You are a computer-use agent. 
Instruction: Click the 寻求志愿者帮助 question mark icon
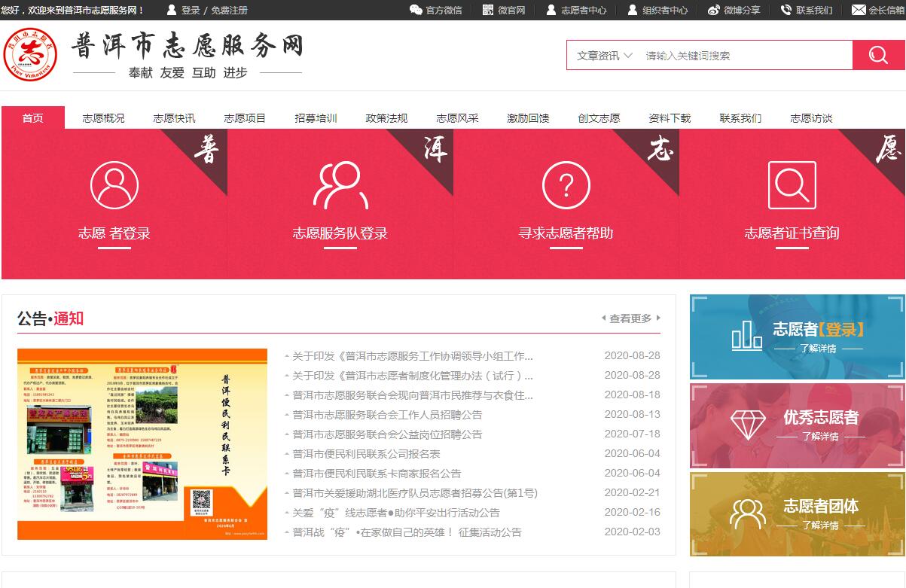566,185
